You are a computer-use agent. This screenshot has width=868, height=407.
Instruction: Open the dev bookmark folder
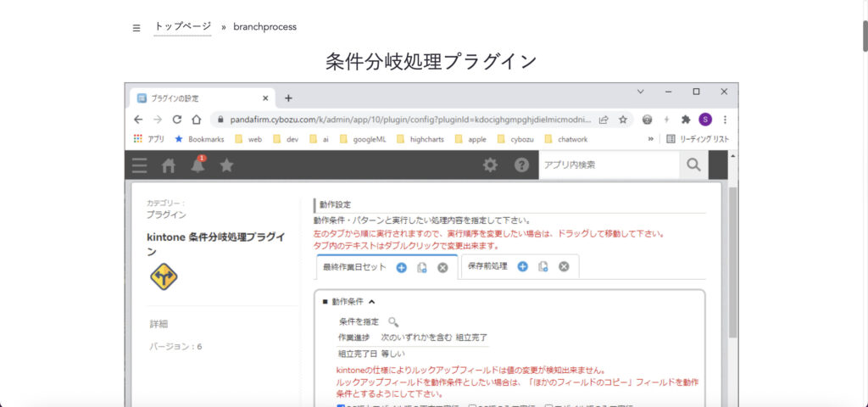pos(287,140)
